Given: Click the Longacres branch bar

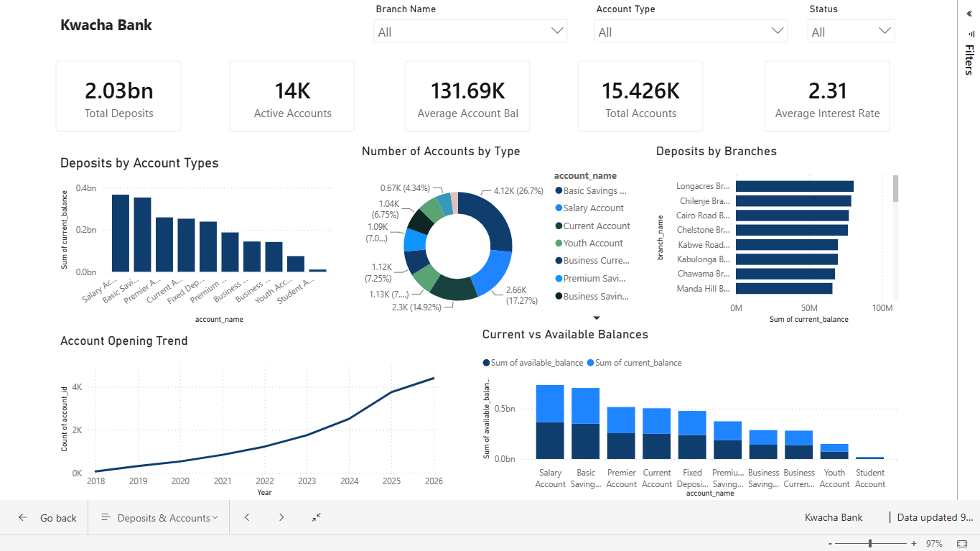Looking at the screenshot, I should [x=795, y=186].
